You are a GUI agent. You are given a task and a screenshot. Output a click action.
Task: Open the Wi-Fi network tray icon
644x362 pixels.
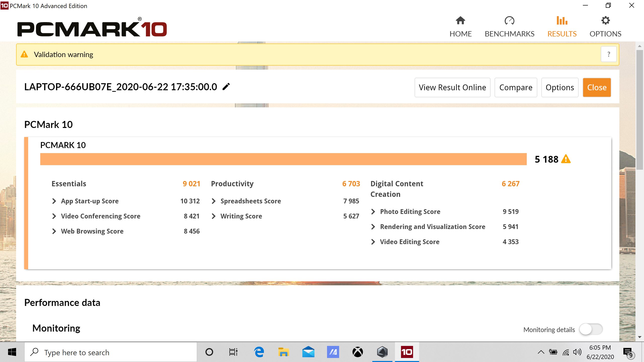(566, 352)
